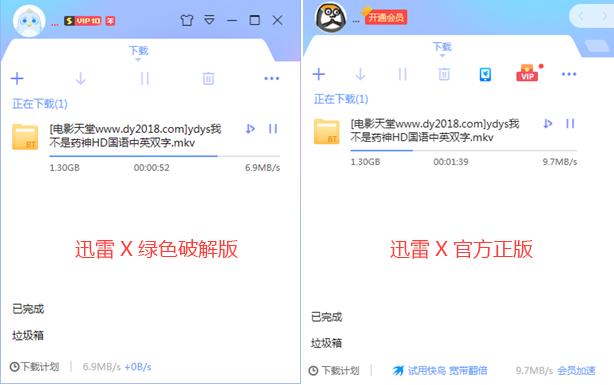
Task: Open 已完成 list in the left (cracked version) window
Action: coord(28,309)
